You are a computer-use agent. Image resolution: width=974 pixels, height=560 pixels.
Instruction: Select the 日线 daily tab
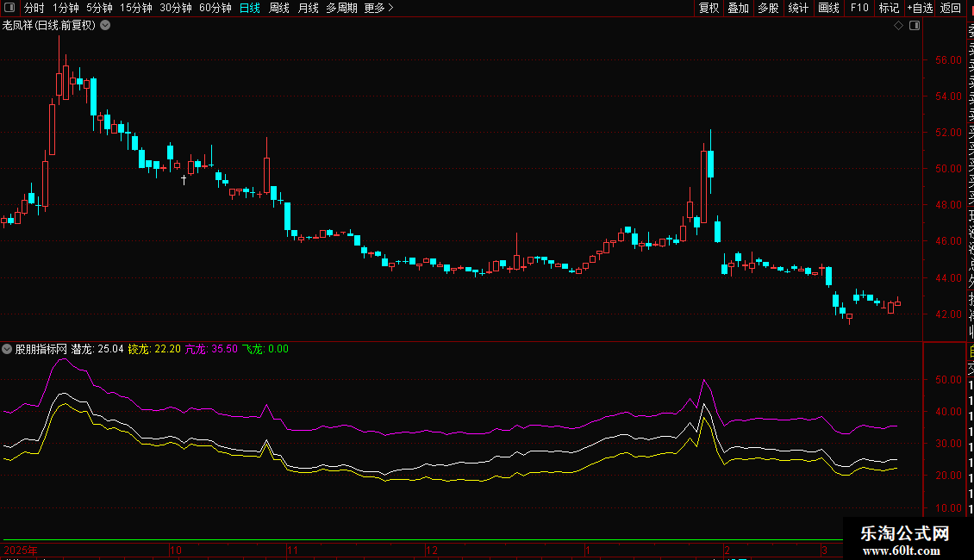coord(250,8)
